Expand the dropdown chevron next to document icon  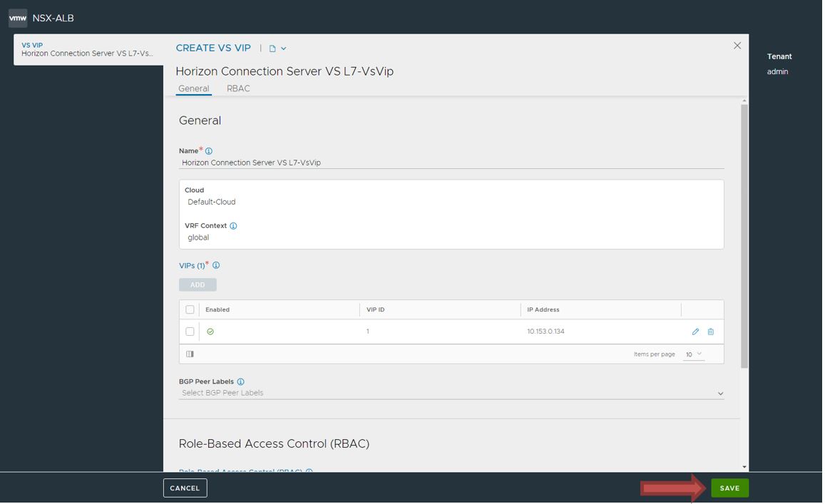coord(284,48)
